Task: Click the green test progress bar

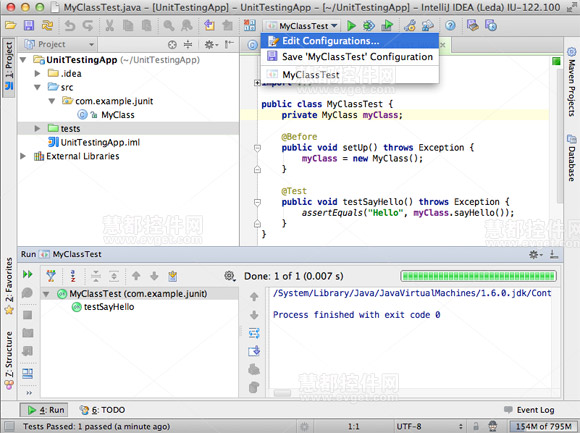Action: point(479,276)
